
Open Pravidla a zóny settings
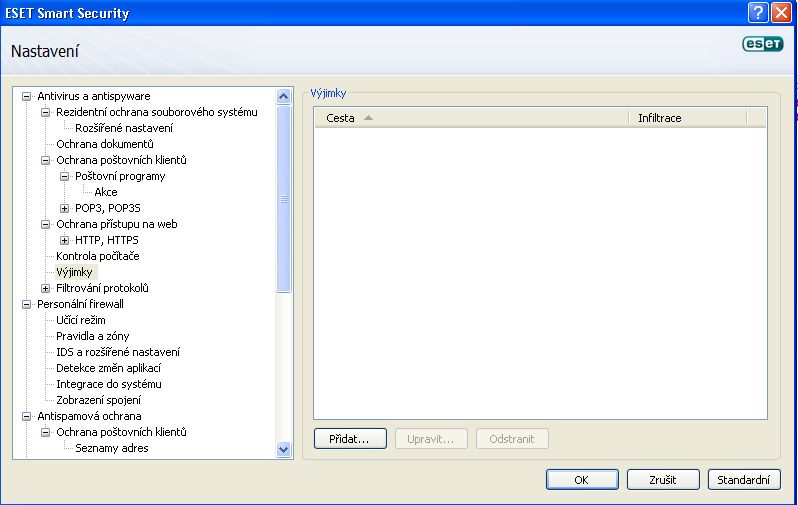pos(93,336)
